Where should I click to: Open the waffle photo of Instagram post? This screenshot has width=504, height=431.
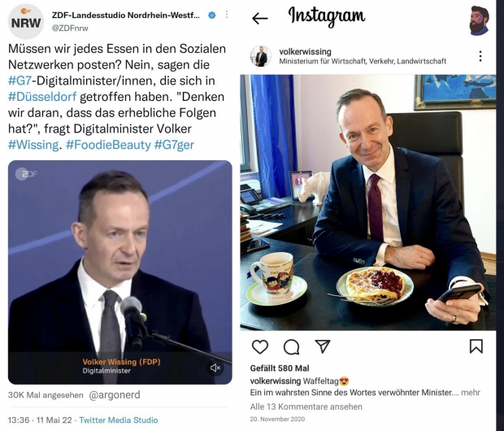(x=367, y=202)
